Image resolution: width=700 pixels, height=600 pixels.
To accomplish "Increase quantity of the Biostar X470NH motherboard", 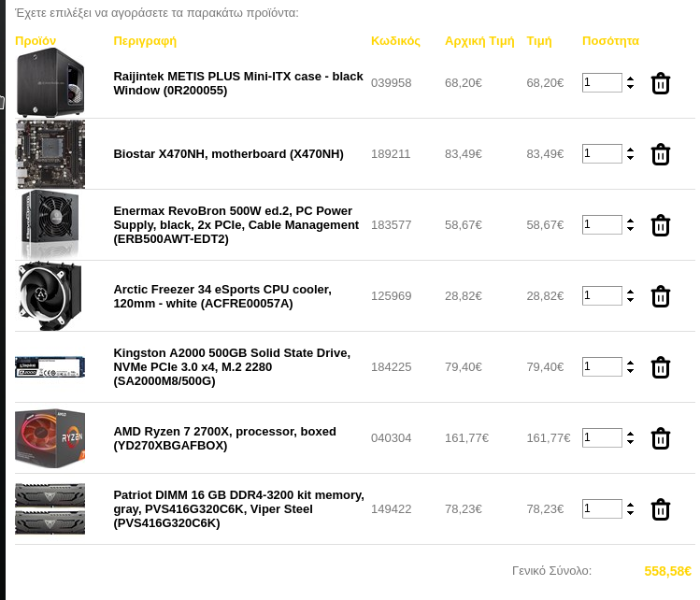I will pyautogui.click(x=630, y=150).
